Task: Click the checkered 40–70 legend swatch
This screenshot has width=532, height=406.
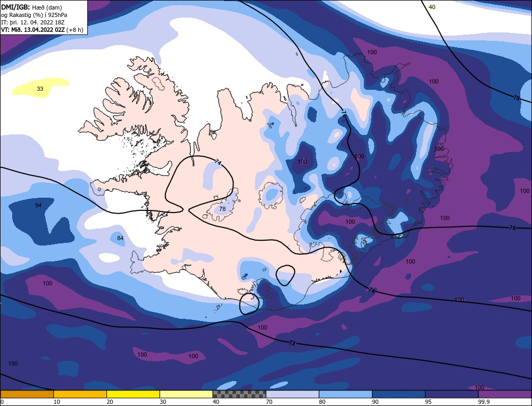Action: (x=239, y=394)
